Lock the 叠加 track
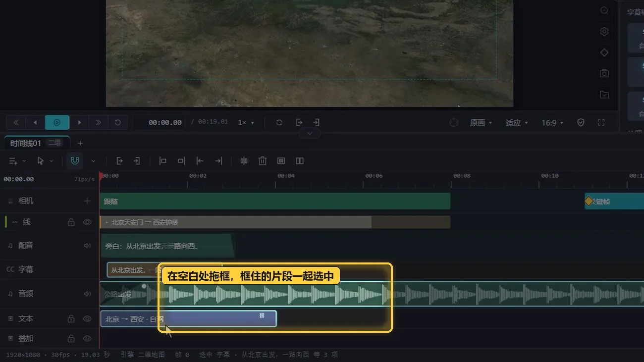This screenshot has height=362, width=644. click(x=71, y=339)
